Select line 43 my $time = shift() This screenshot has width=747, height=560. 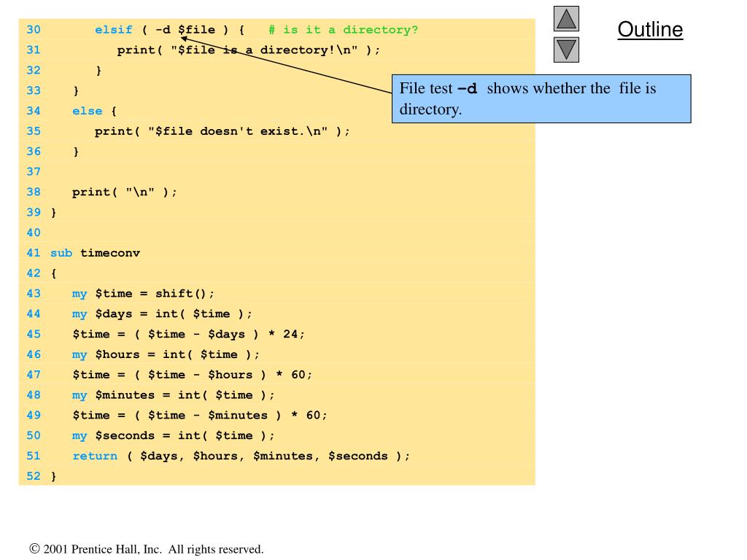pyautogui.click(x=144, y=294)
